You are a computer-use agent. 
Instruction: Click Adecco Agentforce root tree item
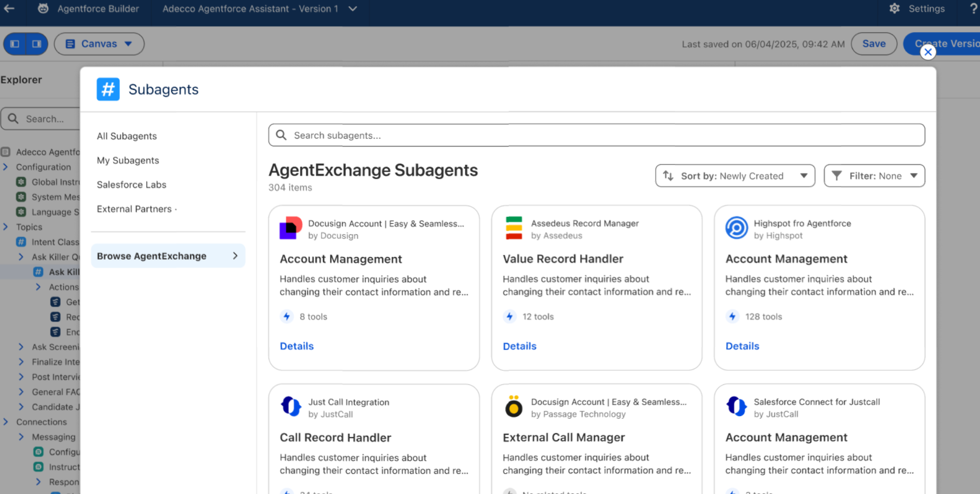click(x=48, y=152)
